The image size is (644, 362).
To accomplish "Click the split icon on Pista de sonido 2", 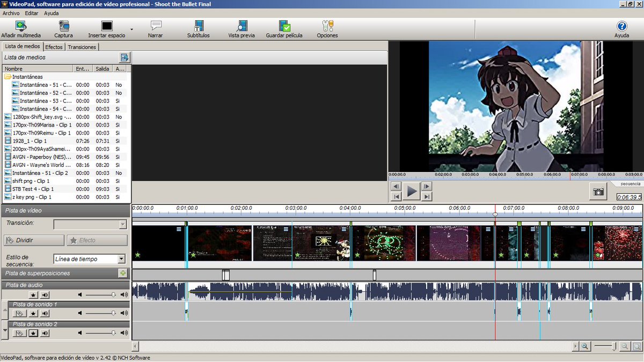I will 19,333.
